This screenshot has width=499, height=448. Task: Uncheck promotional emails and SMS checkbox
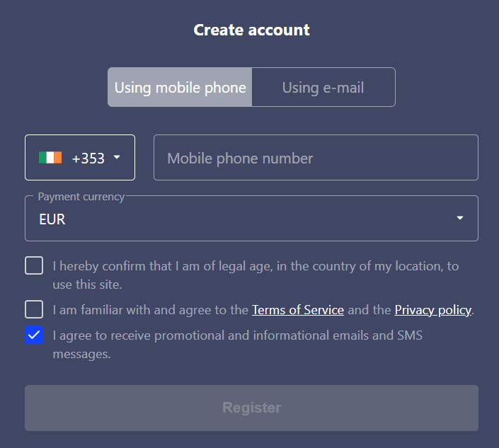tap(34, 335)
